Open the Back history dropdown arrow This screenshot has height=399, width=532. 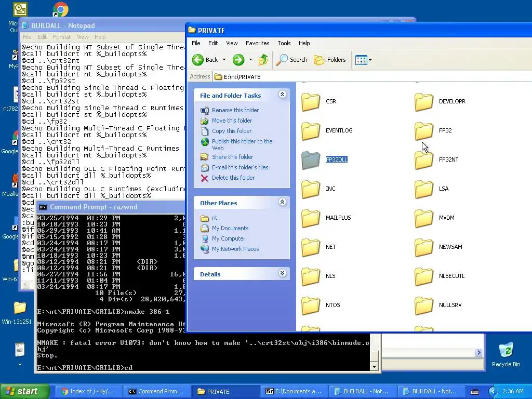(224, 60)
